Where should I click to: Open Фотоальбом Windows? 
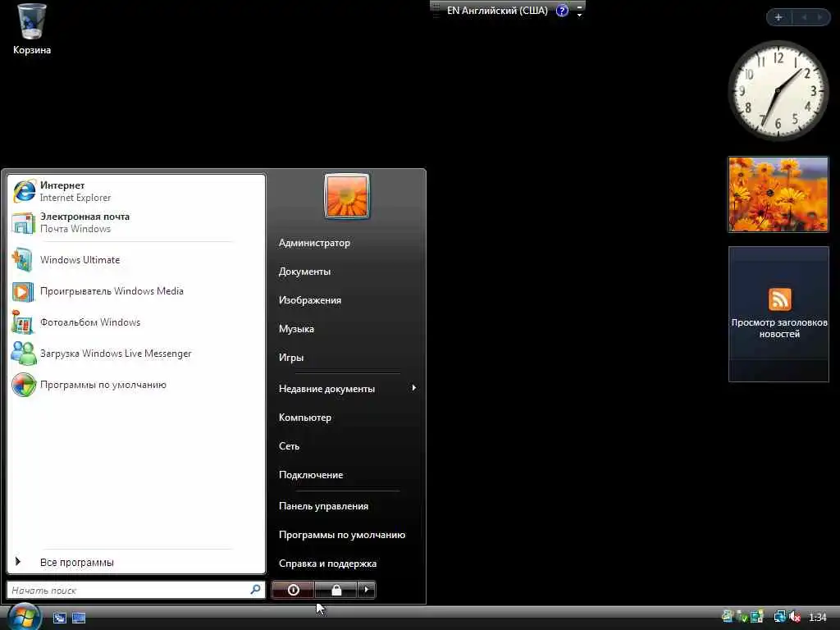pyautogui.click(x=137, y=322)
